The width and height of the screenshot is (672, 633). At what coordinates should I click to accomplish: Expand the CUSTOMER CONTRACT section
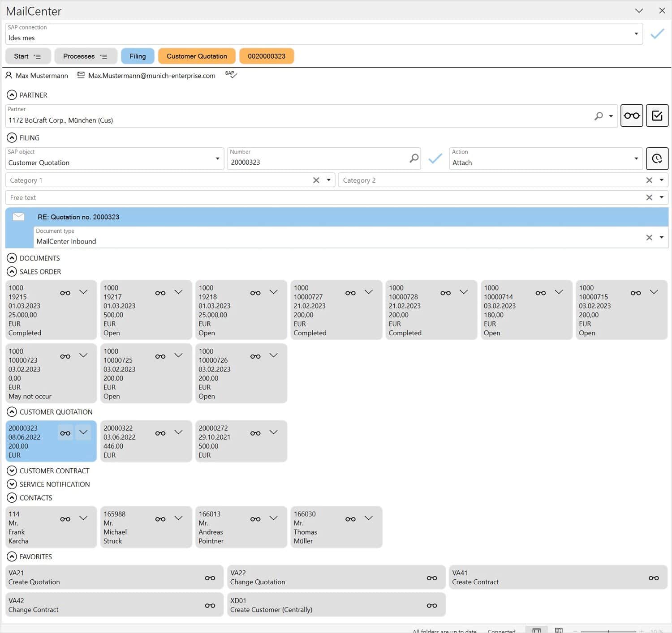tap(12, 471)
